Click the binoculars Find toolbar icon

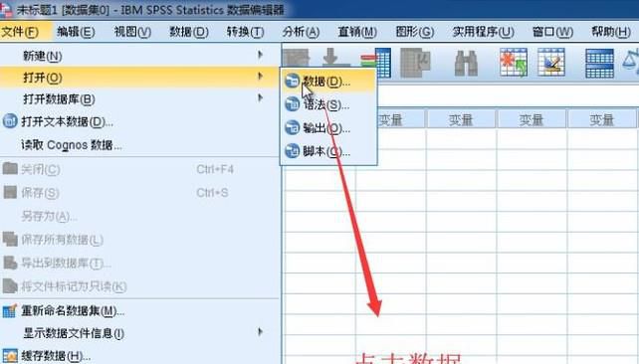[x=466, y=63]
